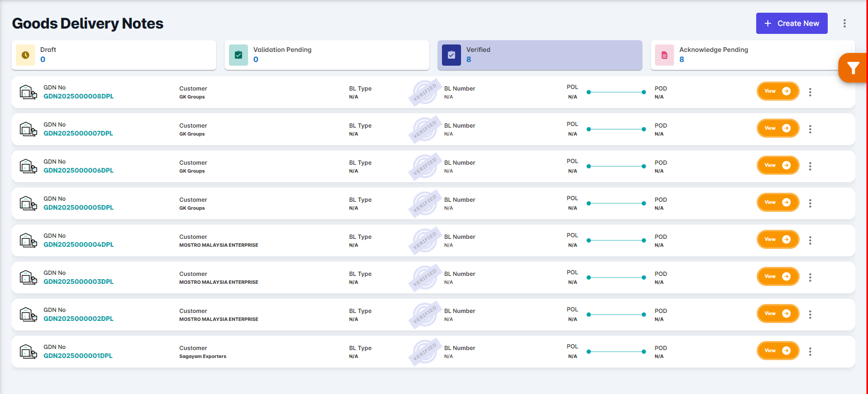Switch to the Validation Pending tab
The height and width of the screenshot is (394, 868).
(326, 55)
